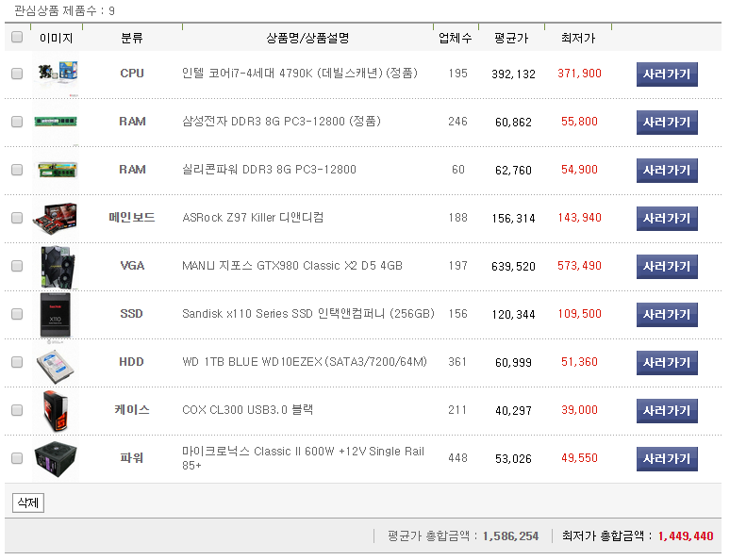
Task: Open the GTX980 Classic VGA thumbnail
Action: [56, 267]
